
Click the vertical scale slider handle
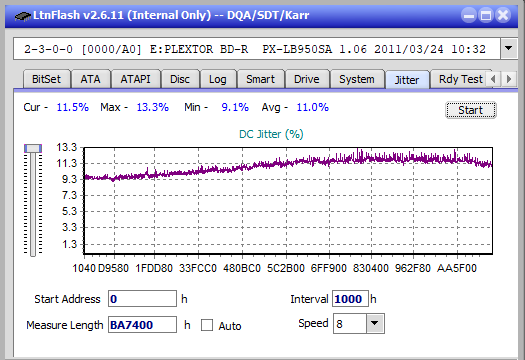[x=33, y=148]
